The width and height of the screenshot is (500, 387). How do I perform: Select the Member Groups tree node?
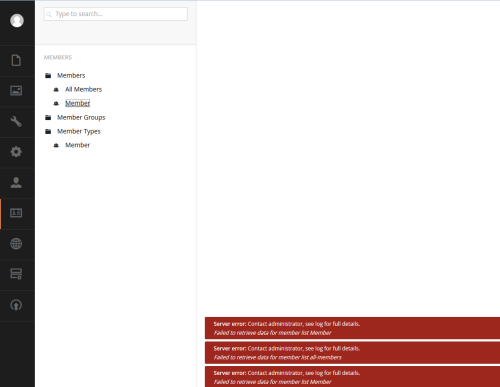point(81,117)
